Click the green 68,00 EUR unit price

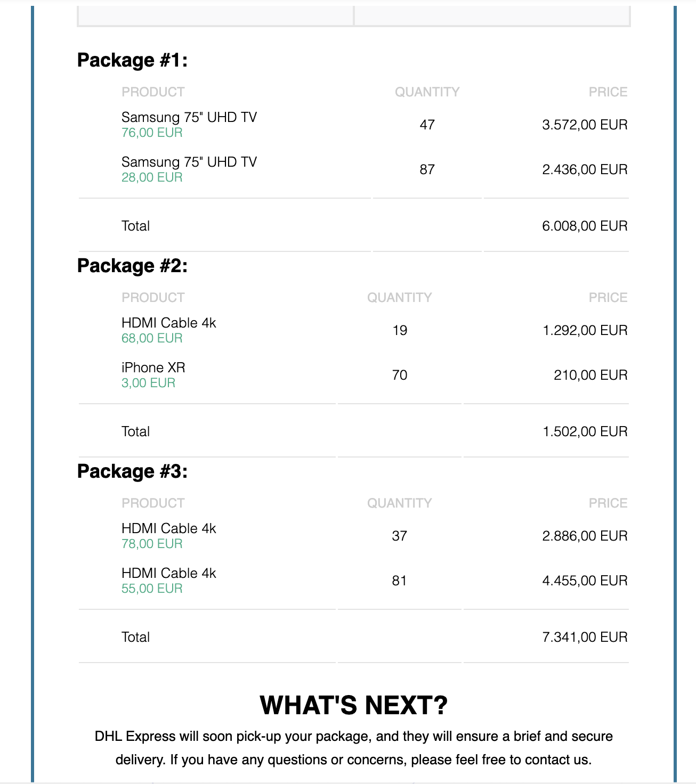tap(152, 338)
